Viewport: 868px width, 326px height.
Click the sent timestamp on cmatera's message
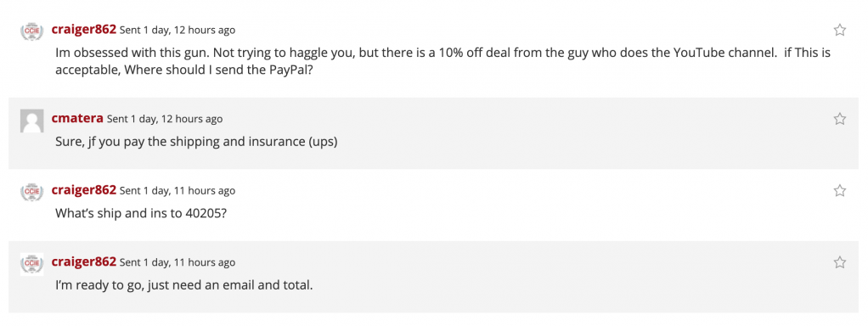[x=165, y=119]
